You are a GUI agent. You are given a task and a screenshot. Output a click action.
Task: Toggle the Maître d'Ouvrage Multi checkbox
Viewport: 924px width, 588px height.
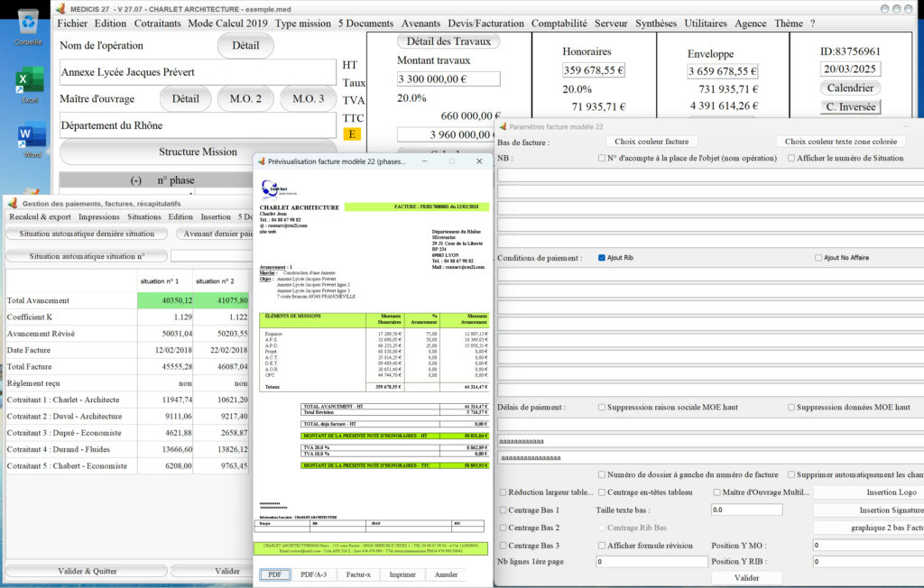(717, 492)
